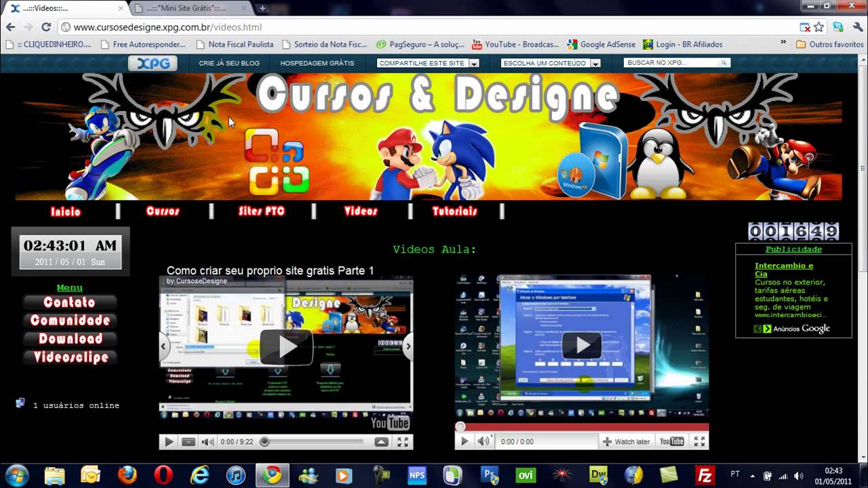Click the first video's seek bar
868x488 pixels.
(x=313, y=442)
